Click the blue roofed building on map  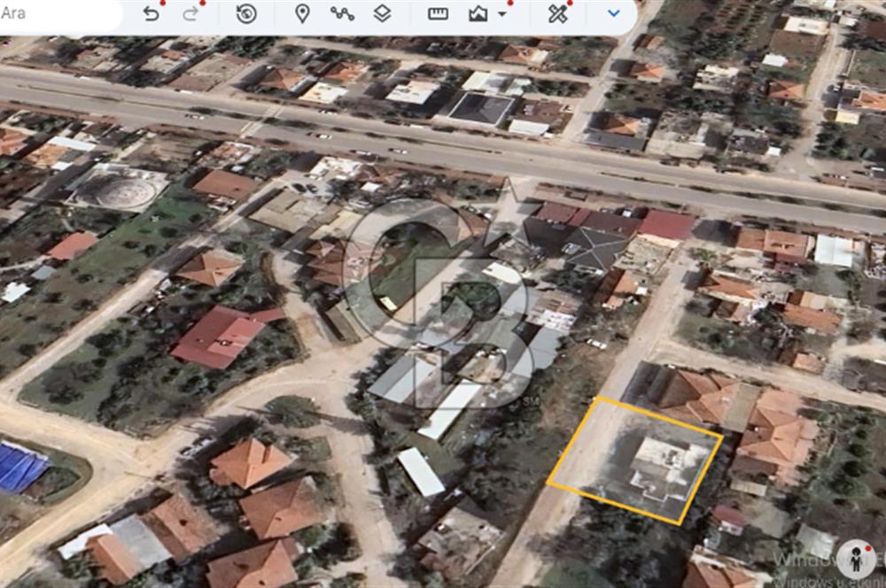[x=19, y=468]
